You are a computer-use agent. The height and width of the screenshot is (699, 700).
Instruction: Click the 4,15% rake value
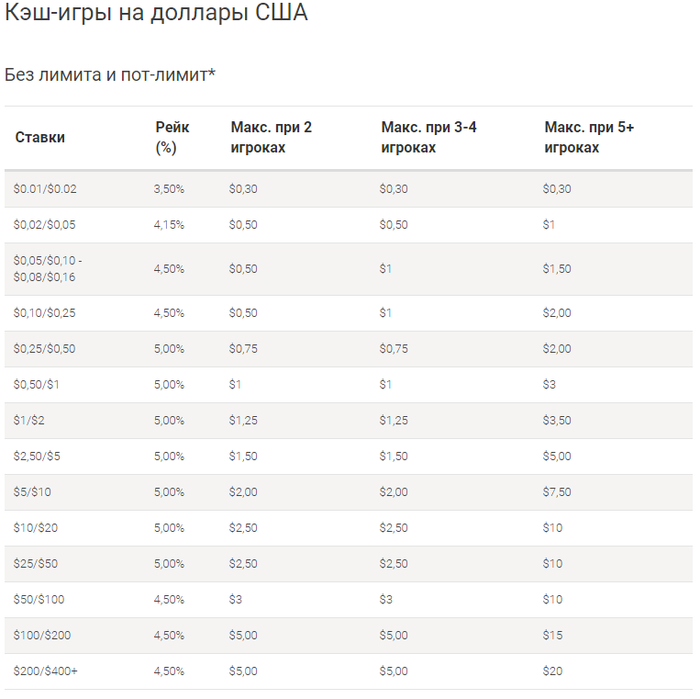click(169, 225)
